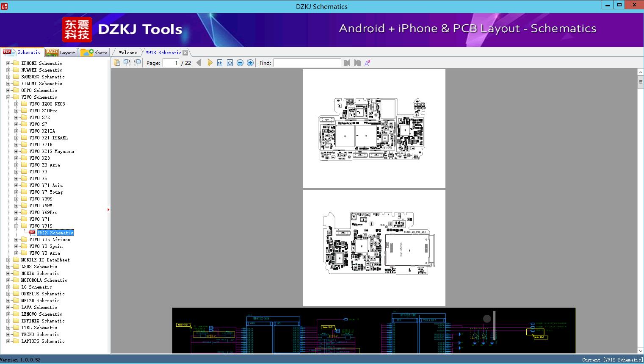Collapse the VIVO Schematic folder
Screen dimensions: 644x364
pyautogui.click(x=8, y=97)
